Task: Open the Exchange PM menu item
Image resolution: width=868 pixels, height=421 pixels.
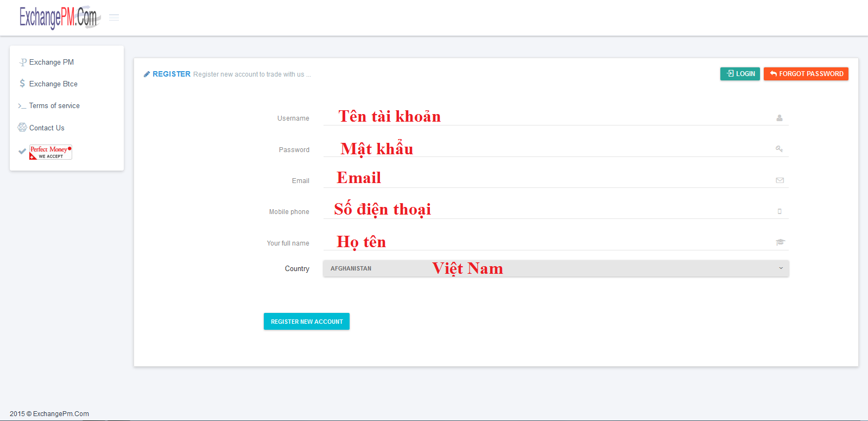Action: point(52,62)
